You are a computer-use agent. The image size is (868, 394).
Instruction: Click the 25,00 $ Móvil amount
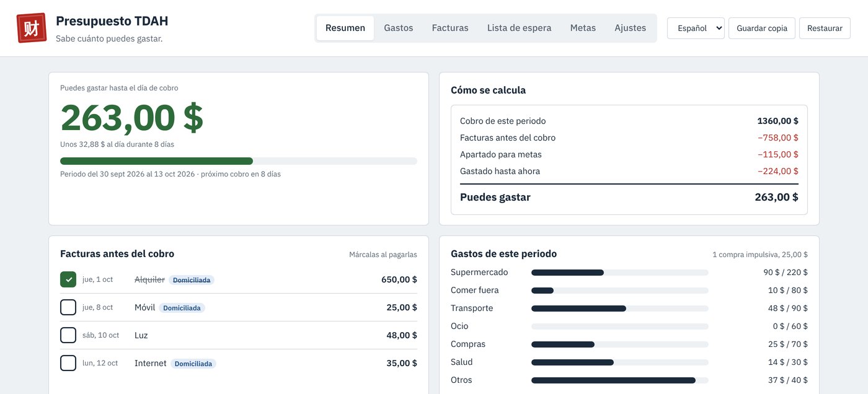coord(402,307)
